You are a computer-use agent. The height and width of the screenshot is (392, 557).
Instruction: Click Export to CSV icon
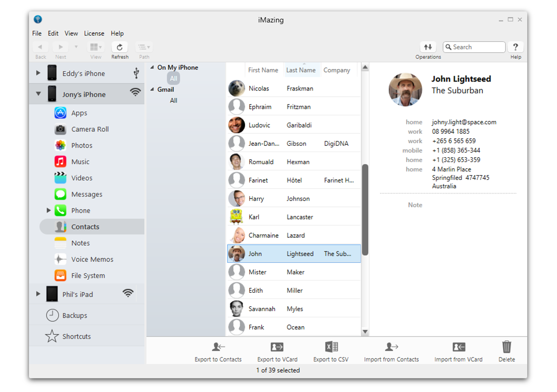(x=331, y=347)
